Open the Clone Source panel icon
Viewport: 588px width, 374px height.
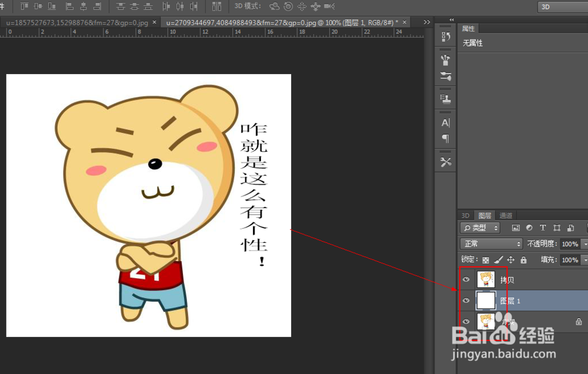[x=446, y=99]
